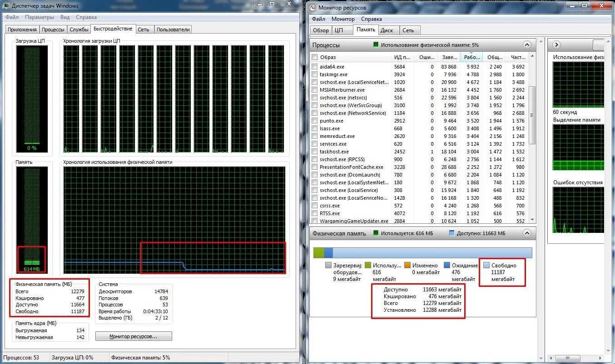Switch to the 'Обзор' tab
The height and width of the screenshot is (364, 615).
click(x=321, y=30)
